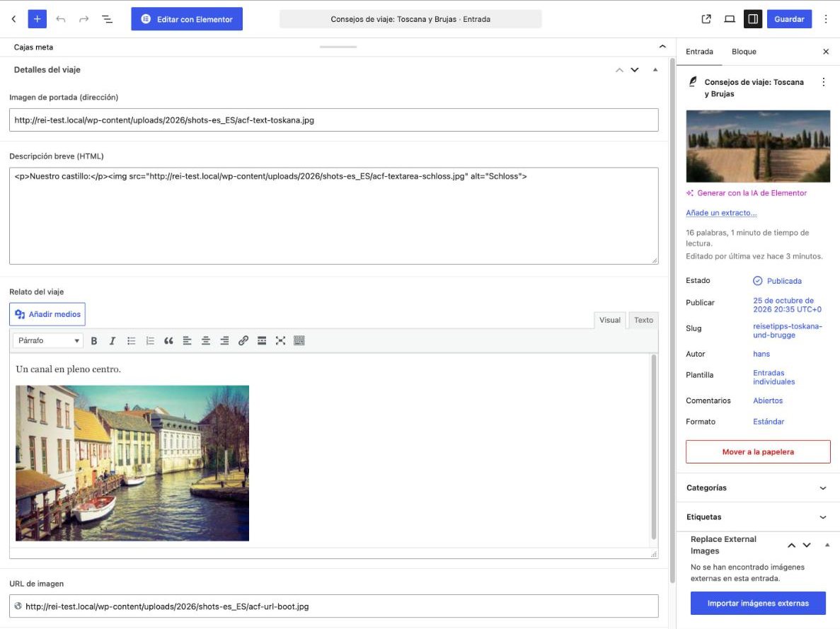Click the blue block inserter plus button

(x=37, y=19)
